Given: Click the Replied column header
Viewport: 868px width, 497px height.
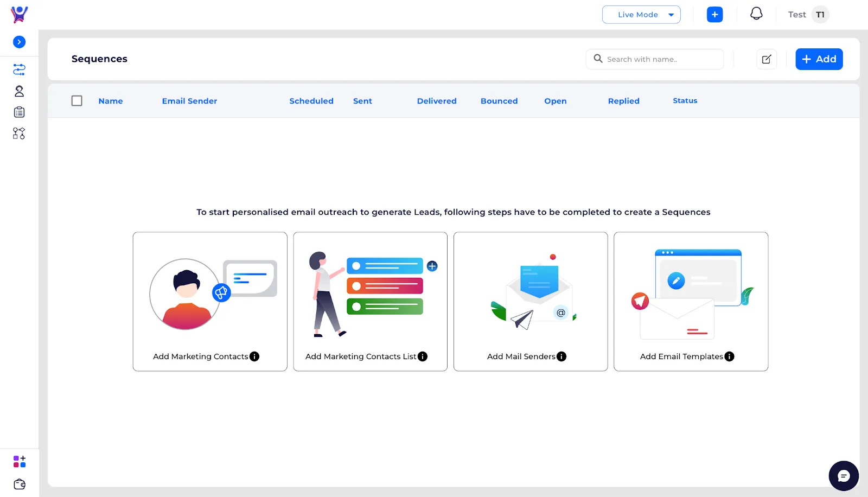Looking at the screenshot, I should (624, 101).
